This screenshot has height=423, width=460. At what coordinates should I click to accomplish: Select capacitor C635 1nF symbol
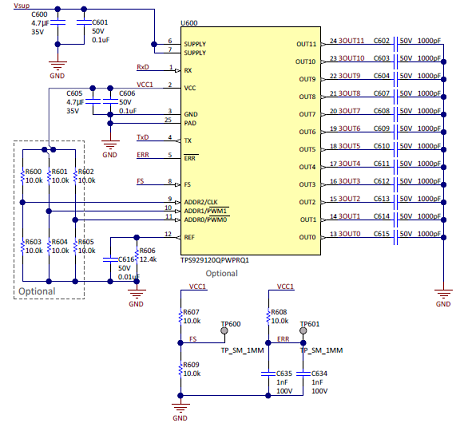268,374
